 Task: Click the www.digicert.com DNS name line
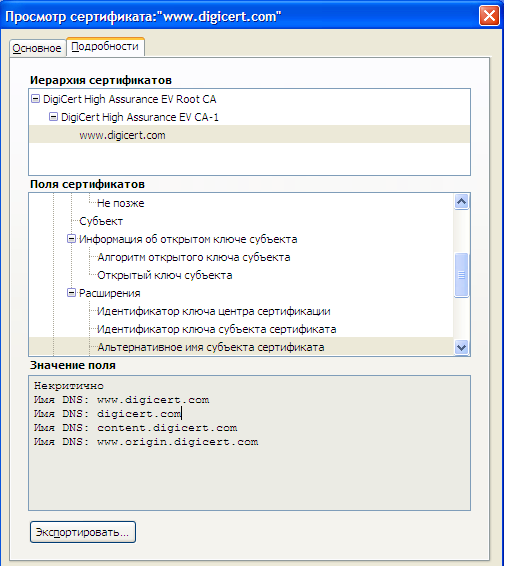pyautogui.click(x=122, y=400)
